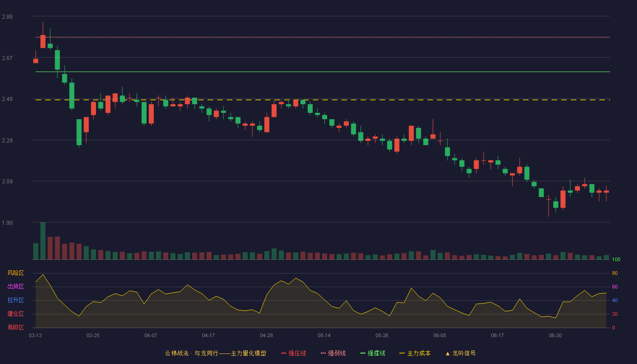637x364 pixels.
Task: Click the 风险区 zone label
Action: pos(15,273)
